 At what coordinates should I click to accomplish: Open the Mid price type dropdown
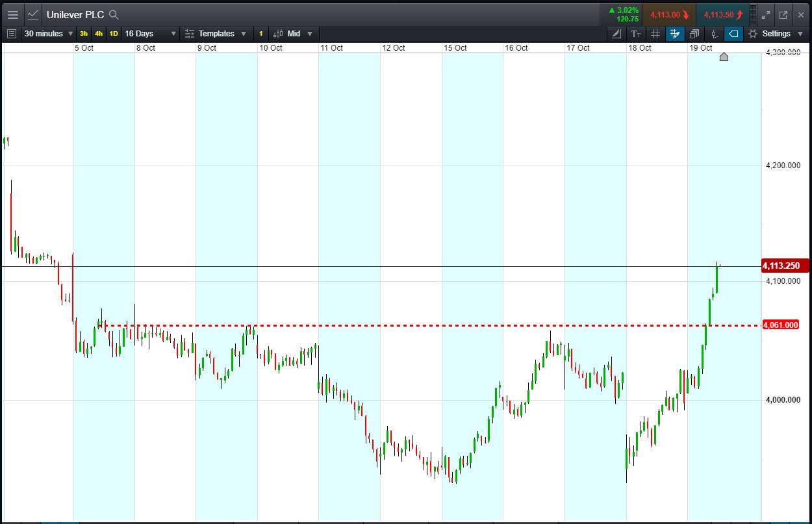(299, 33)
